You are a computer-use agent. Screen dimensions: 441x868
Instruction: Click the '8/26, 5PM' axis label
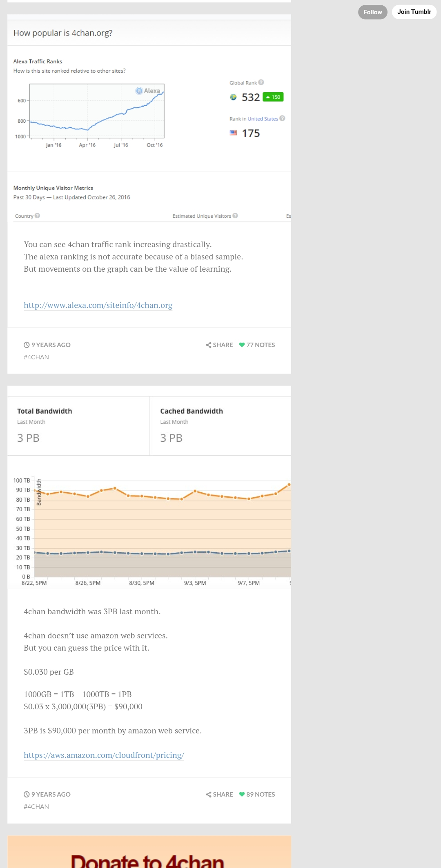[x=88, y=583]
